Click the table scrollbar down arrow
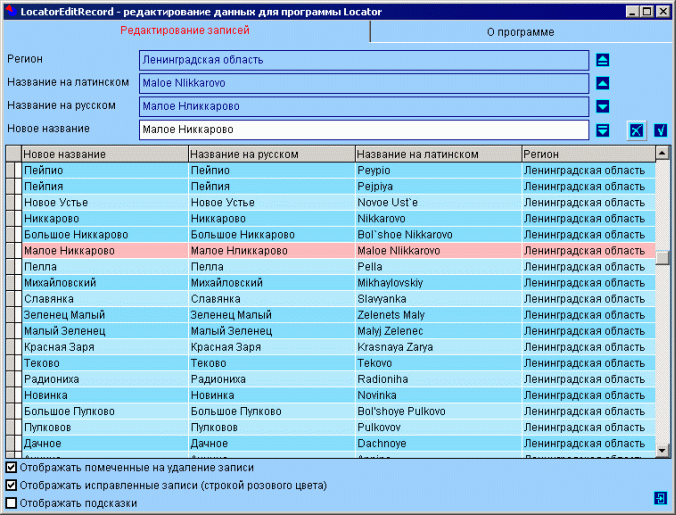676x515 pixels. (662, 450)
